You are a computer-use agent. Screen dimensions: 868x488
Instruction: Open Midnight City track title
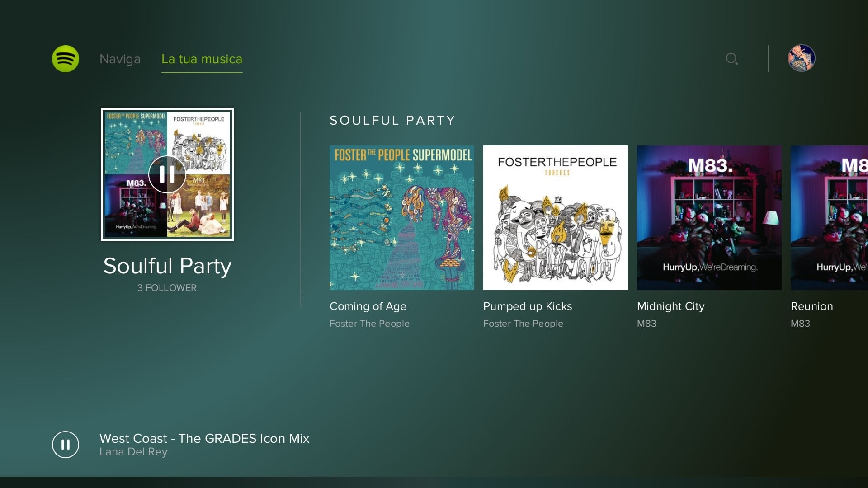pos(671,306)
